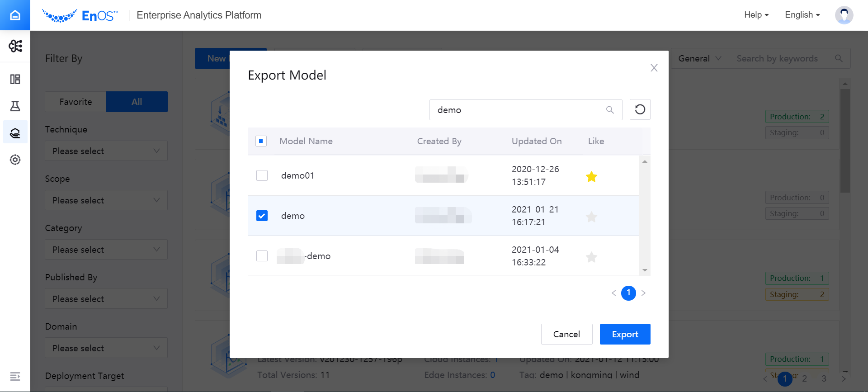The height and width of the screenshot is (392, 868).
Task: Go to page 3 in background list
Action: [824, 378]
